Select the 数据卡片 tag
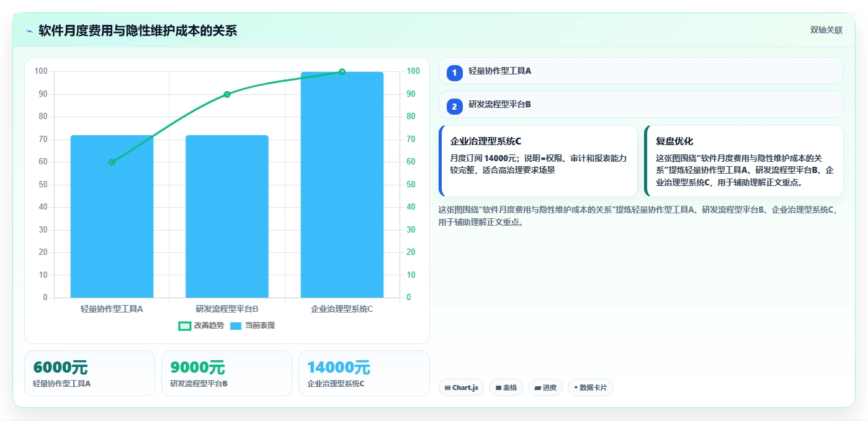Image resolution: width=868 pixels, height=421 pixels. pyautogui.click(x=591, y=388)
